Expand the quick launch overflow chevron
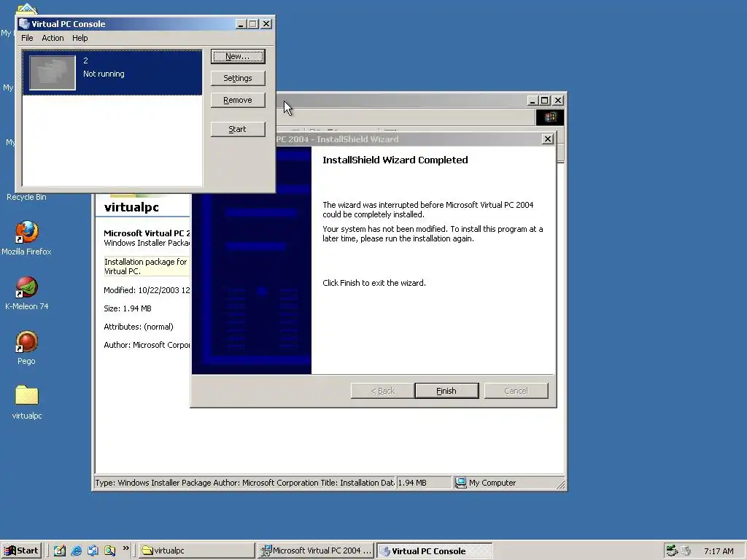 [125, 548]
